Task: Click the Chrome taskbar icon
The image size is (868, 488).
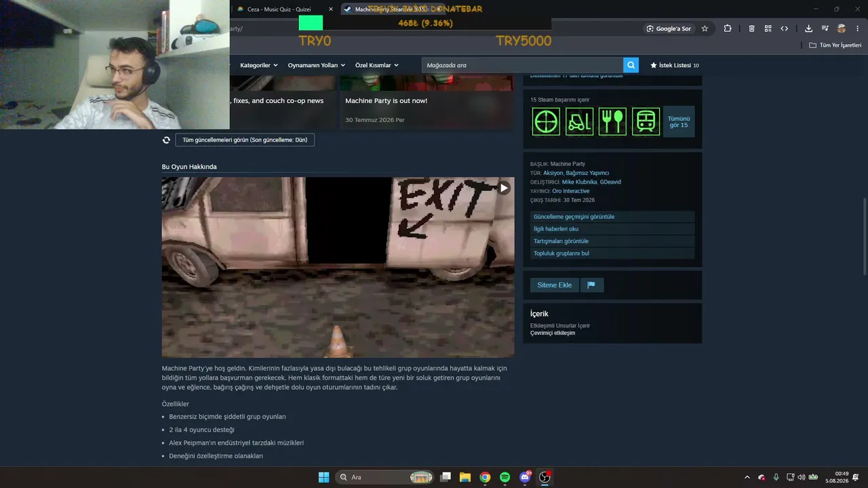Action: [485, 477]
